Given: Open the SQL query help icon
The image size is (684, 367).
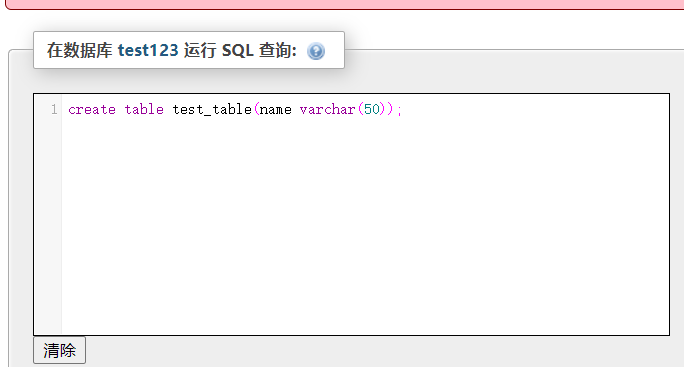Looking at the screenshot, I should [316, 51].
